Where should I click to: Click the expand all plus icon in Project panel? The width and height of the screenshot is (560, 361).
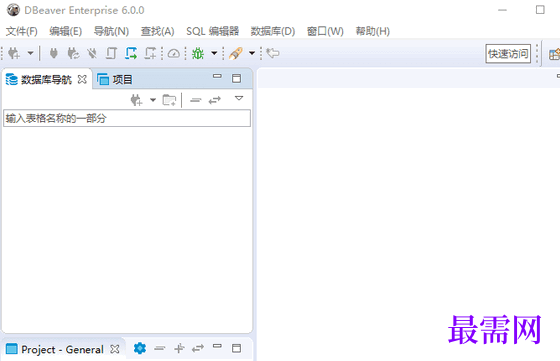[179, 348]
